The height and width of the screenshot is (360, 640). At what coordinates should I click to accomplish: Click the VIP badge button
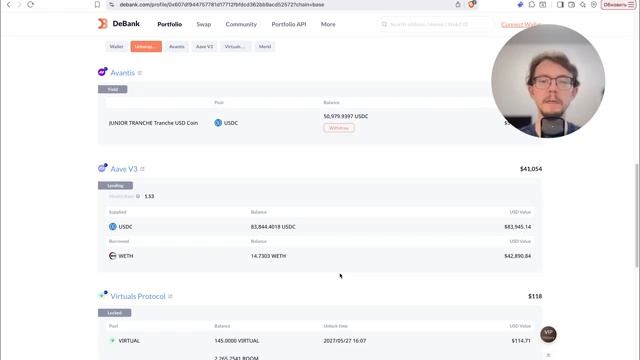[x=548, y=334]
